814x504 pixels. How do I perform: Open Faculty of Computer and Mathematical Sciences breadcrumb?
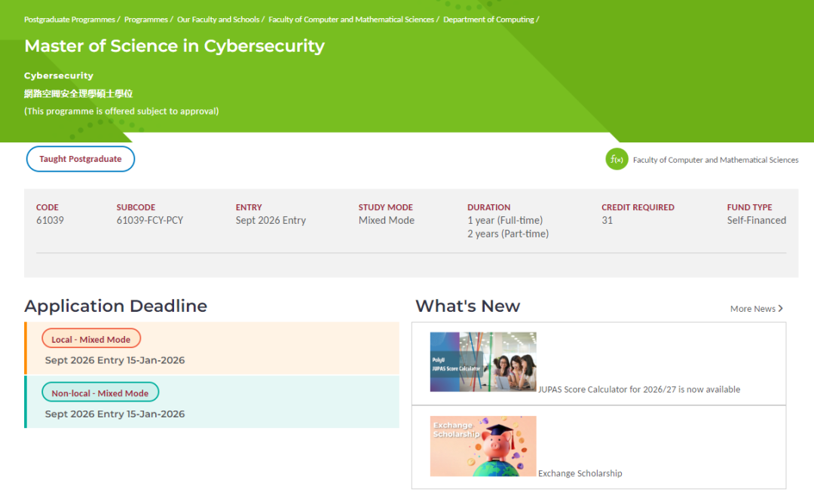coord(350,20)
